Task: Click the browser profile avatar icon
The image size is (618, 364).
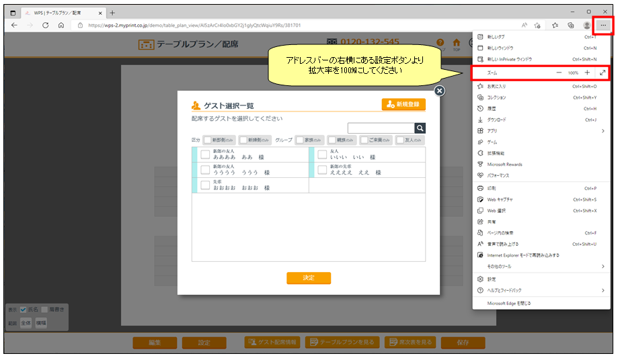Action: tap(587, 25)
